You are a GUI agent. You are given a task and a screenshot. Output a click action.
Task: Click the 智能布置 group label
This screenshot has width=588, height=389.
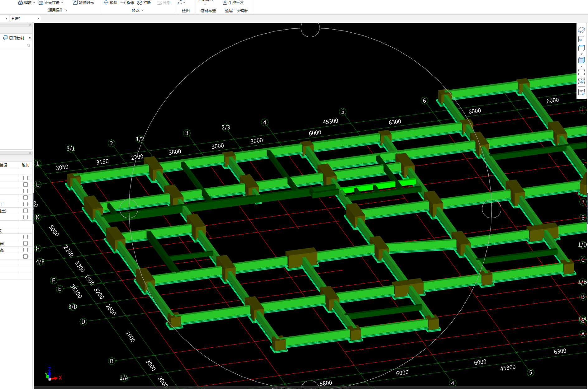(208, 11)
